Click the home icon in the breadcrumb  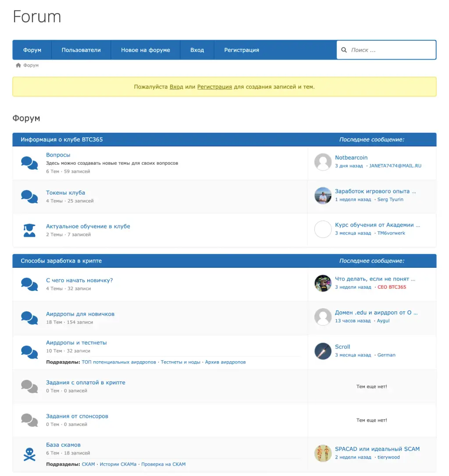coord(18,65)
